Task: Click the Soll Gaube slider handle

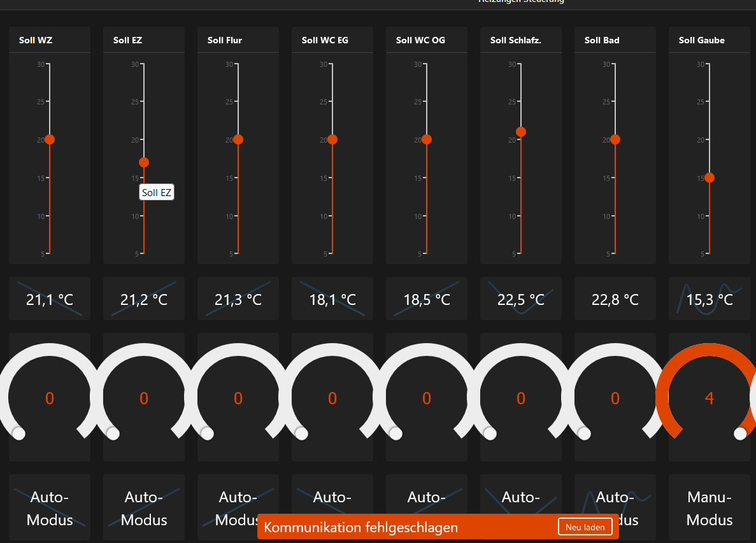Action: (x=710, y=178)
